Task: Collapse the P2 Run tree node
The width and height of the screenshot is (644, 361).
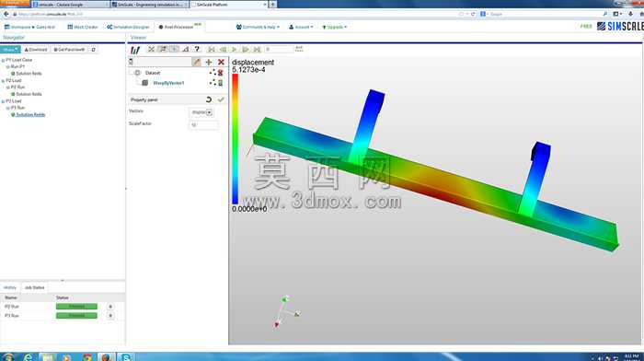Action: 7,87
